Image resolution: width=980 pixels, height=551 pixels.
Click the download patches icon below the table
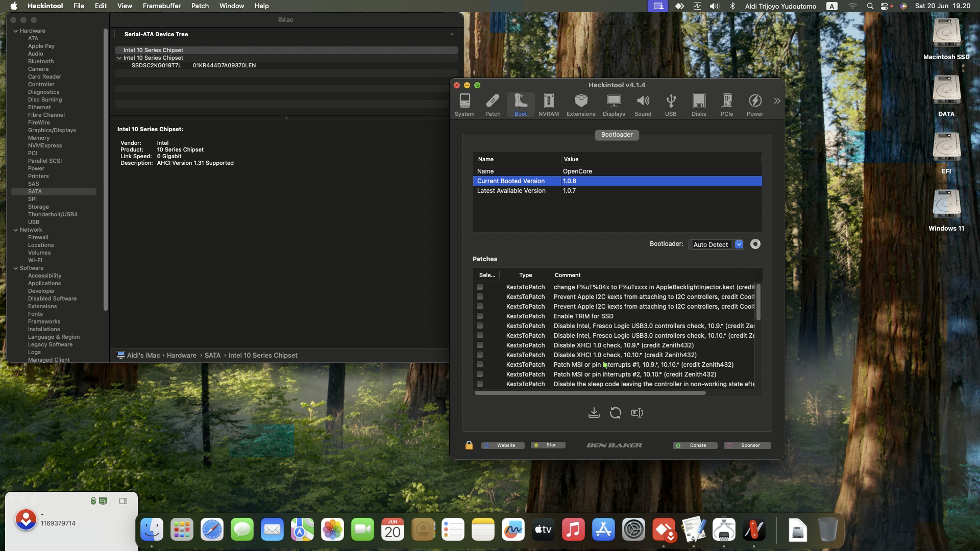click(594, 413)
